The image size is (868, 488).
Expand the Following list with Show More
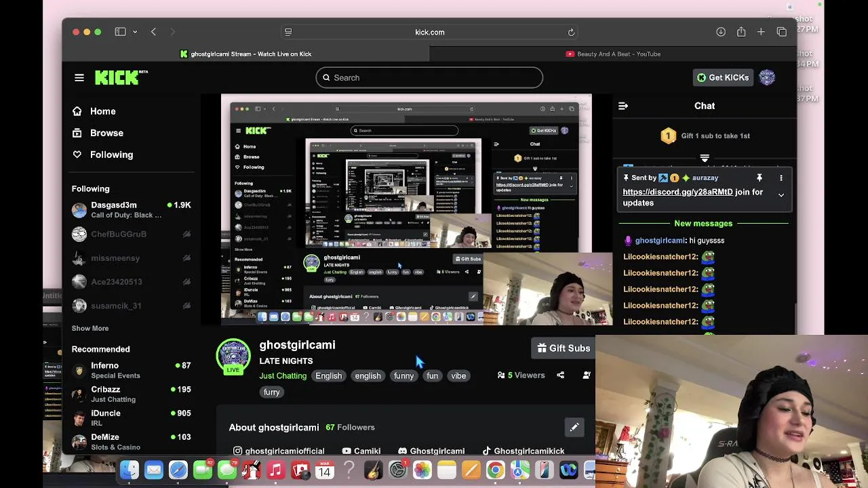[x=90, y=328]
